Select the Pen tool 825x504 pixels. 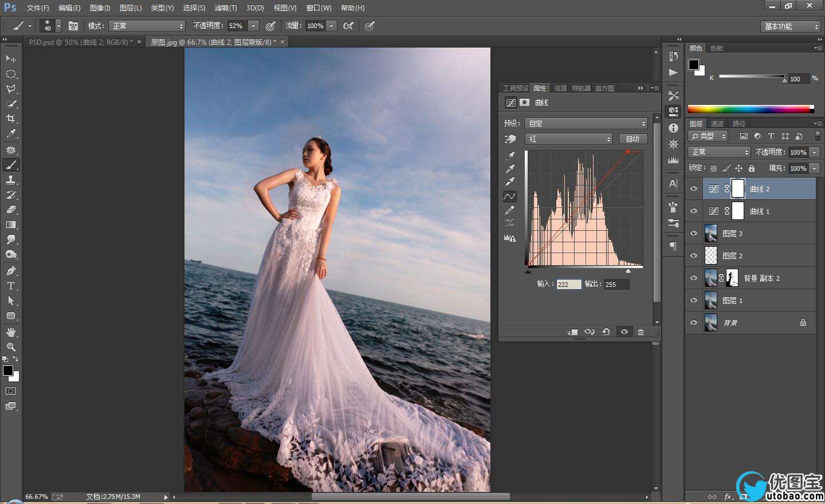pos(10,271)
